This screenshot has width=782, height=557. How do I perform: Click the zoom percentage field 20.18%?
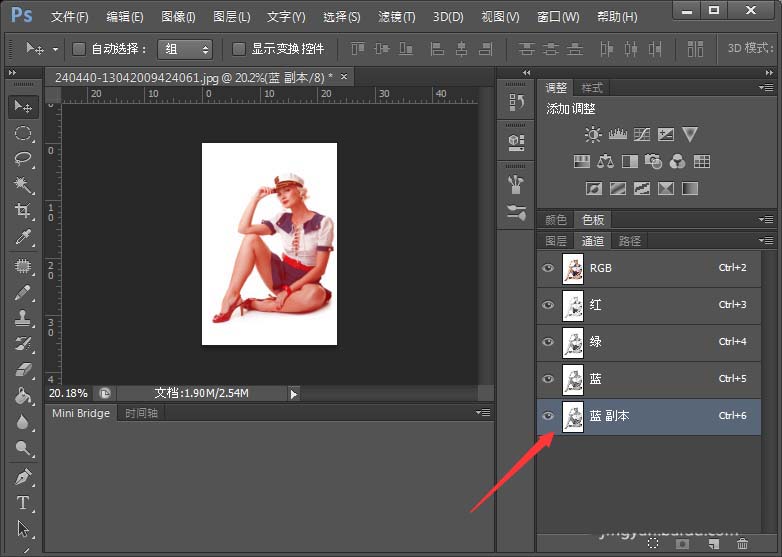tap(68, 393)
